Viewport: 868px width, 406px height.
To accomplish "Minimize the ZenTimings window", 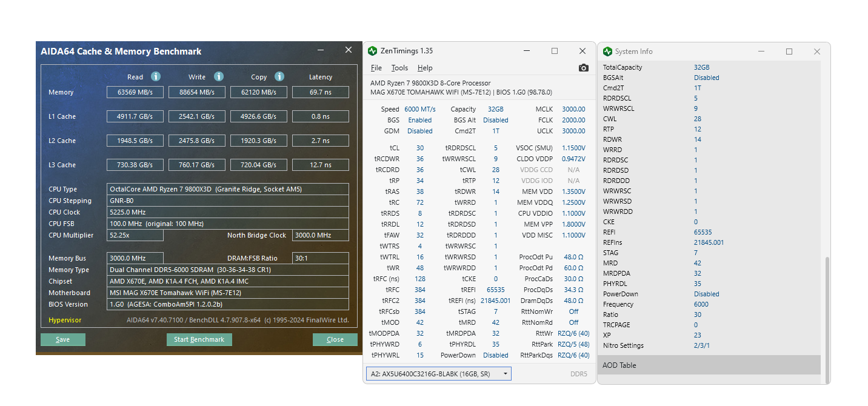I will click(526, 51).
